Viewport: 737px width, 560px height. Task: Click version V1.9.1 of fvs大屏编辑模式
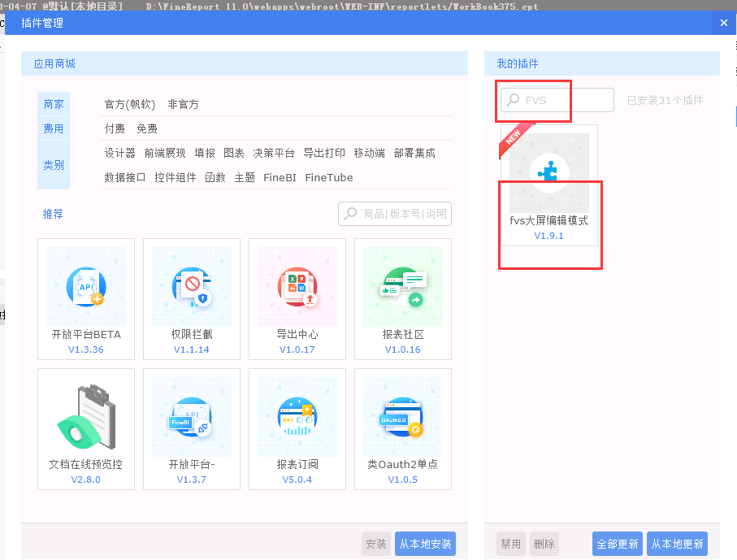(x=549, y=236)
